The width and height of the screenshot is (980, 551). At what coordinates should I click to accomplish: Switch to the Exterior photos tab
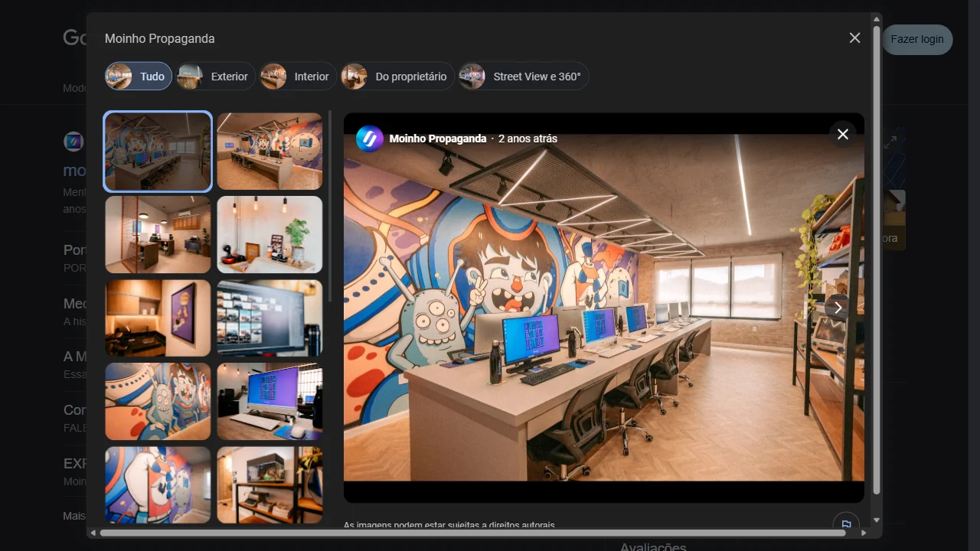point(216,77)
